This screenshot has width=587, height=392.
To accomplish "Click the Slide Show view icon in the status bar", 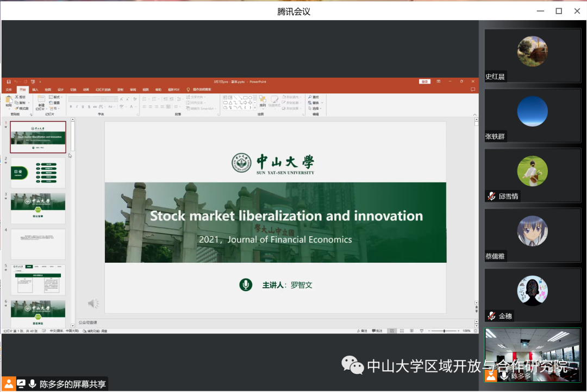I will [x=422, y=331].
